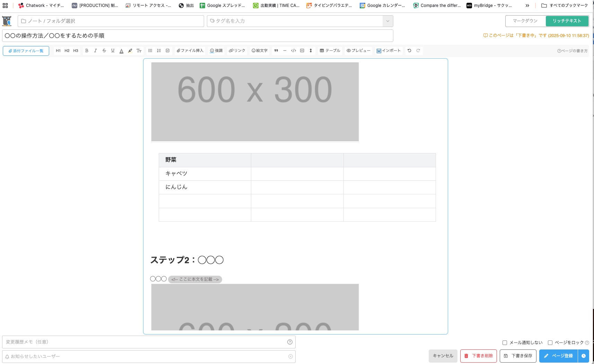Click the 下書き保存 button

pyautogui.click(x=518, y=356)
